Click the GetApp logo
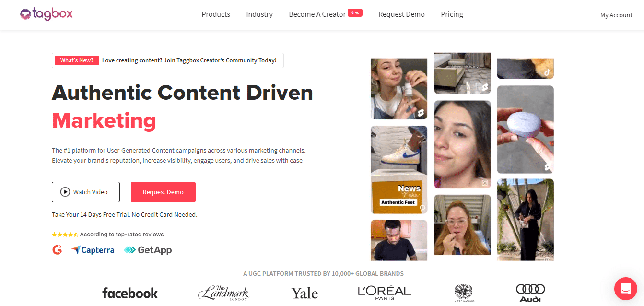The image size is (644, 306). pyautogui.click(x=148, y=250)
